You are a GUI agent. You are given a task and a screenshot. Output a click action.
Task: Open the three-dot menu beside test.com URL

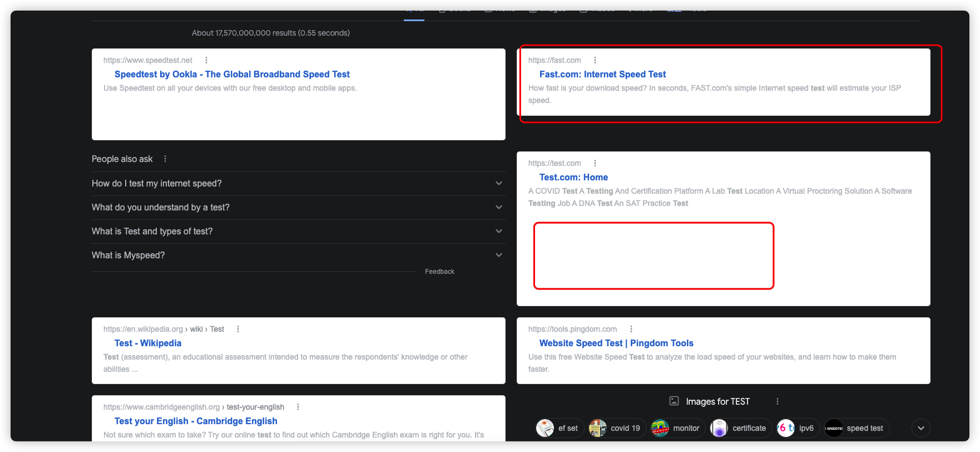595,163
